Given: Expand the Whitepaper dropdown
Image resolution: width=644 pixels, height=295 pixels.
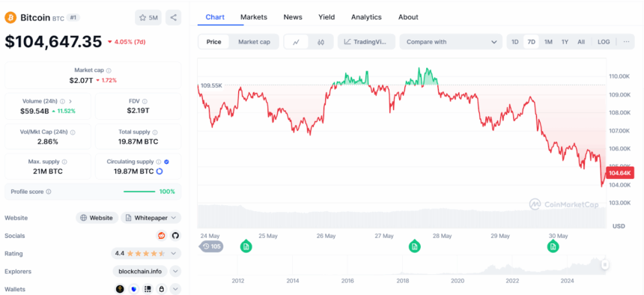Looking at the screenshot, I should pyautogui.click(x=151, y=218).
